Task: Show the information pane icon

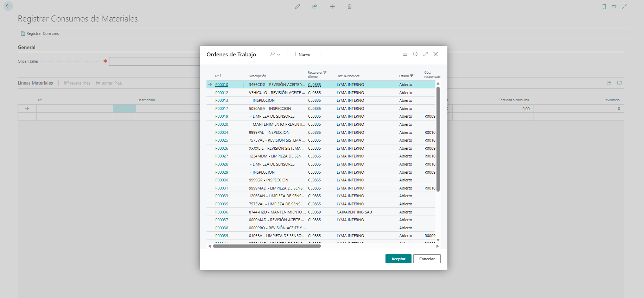Action: tap(415, 54)
